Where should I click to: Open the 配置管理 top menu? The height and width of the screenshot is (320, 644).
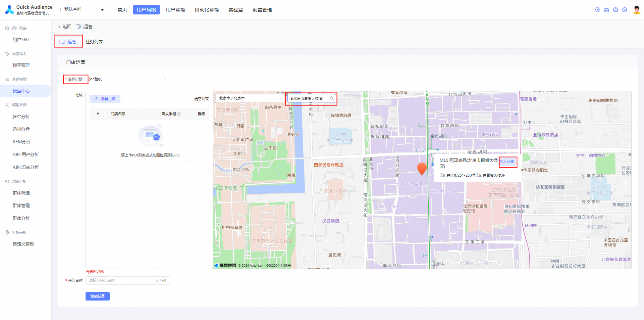[x=262, y=10]
